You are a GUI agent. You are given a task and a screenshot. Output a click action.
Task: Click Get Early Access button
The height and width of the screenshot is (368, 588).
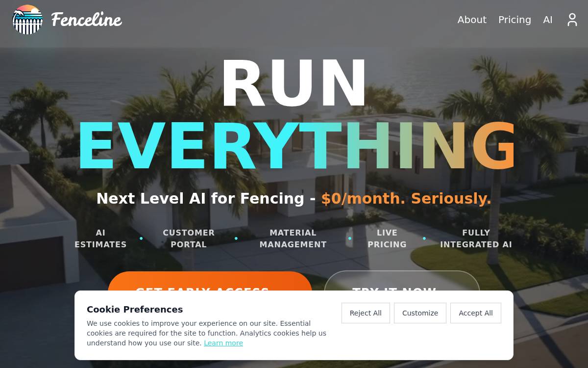(210, 282)
